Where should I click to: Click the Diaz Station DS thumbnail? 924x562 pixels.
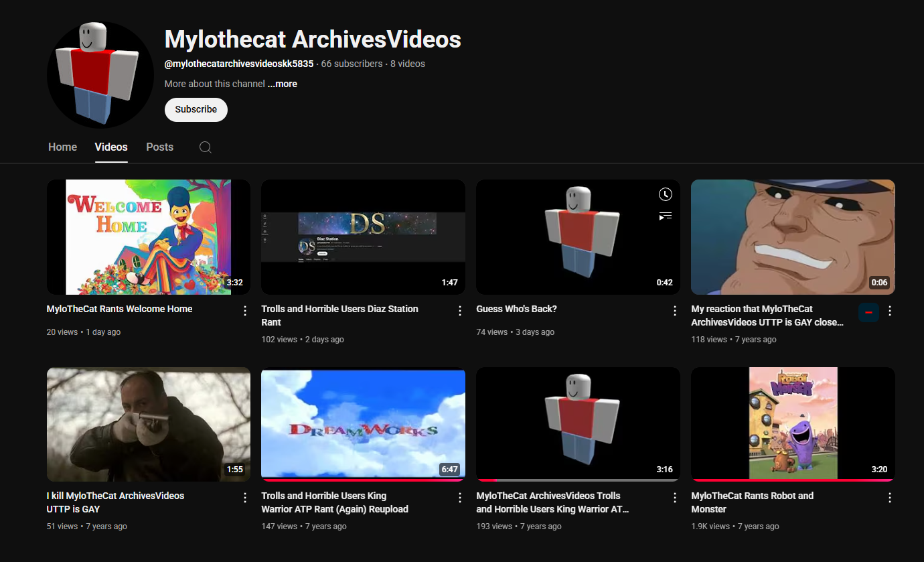[x=364, y=237]
